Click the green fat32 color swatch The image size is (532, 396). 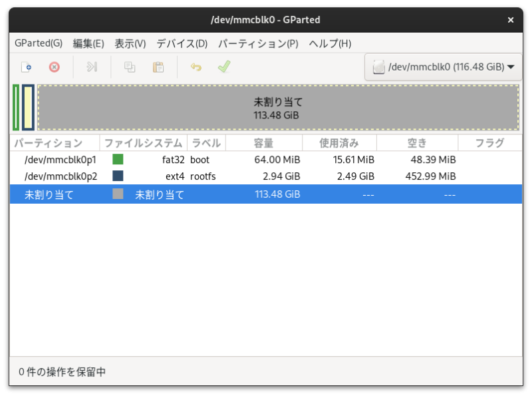click(x=118, y=159)
